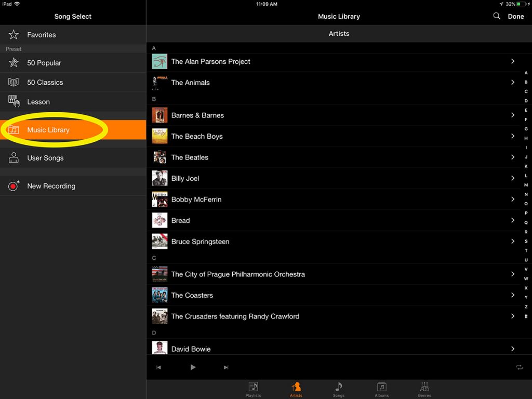Play the current song
The image size is (532, 399).
[x=193, y=367]
